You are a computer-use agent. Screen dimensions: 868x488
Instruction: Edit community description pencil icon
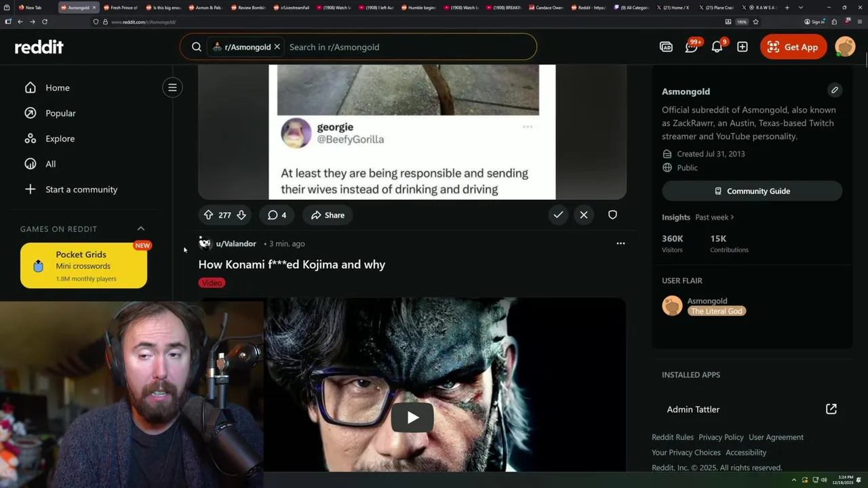835,90
